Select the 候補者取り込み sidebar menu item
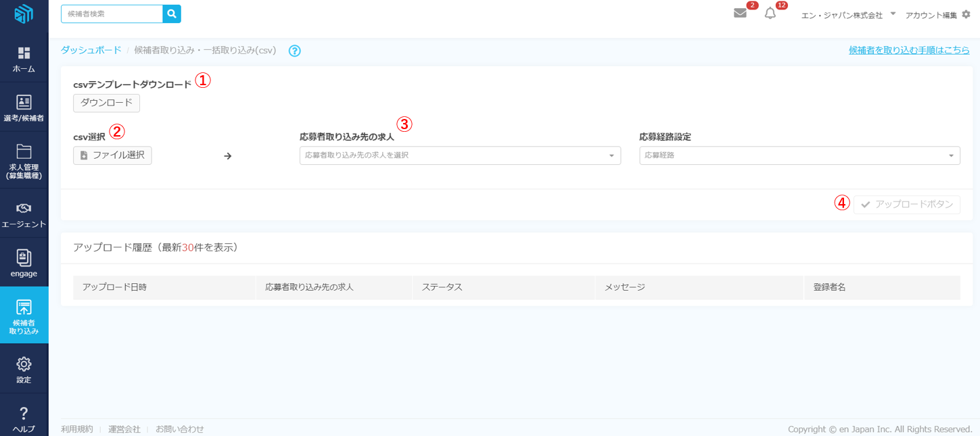 coord(24,316)
